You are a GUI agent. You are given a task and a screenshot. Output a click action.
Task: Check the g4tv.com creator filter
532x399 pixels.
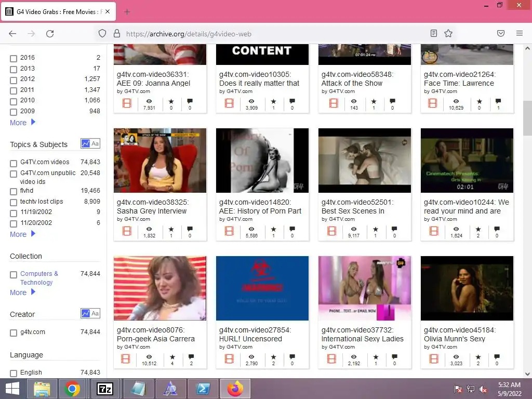(14, 333)
